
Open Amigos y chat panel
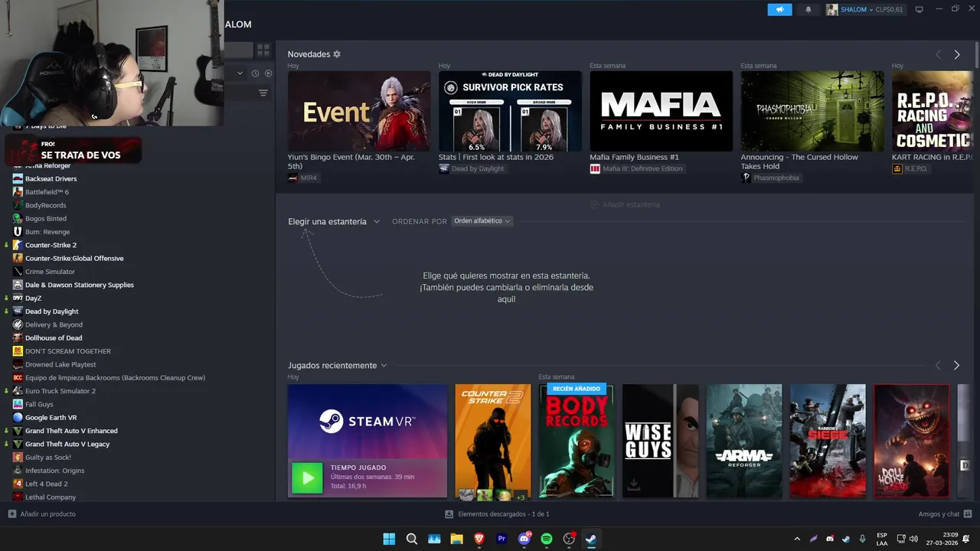(x=945, y=514)
